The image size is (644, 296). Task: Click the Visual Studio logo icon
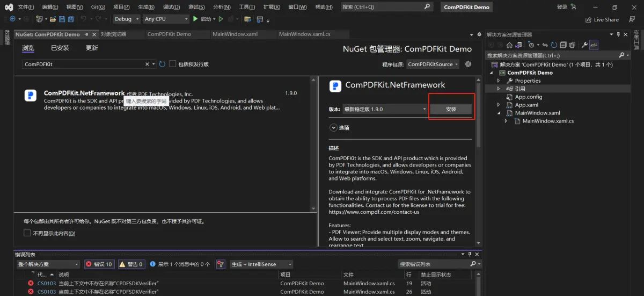click(9, 7)
